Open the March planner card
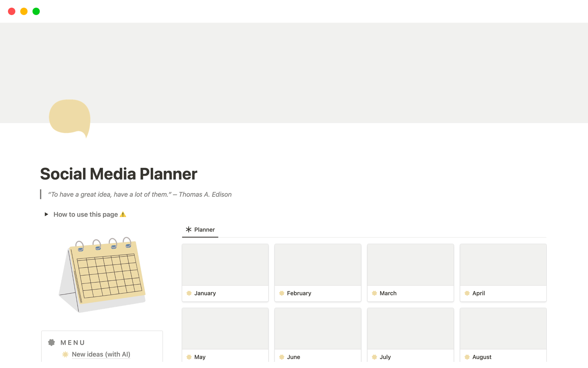588x368 pixels. tap(410, 272)
